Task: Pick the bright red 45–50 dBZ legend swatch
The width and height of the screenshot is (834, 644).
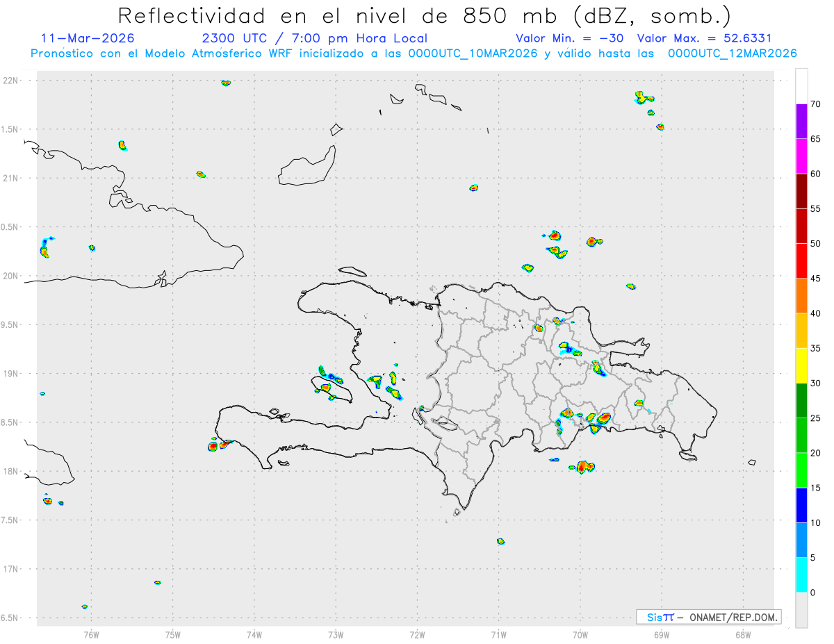Action: [801, 261]
